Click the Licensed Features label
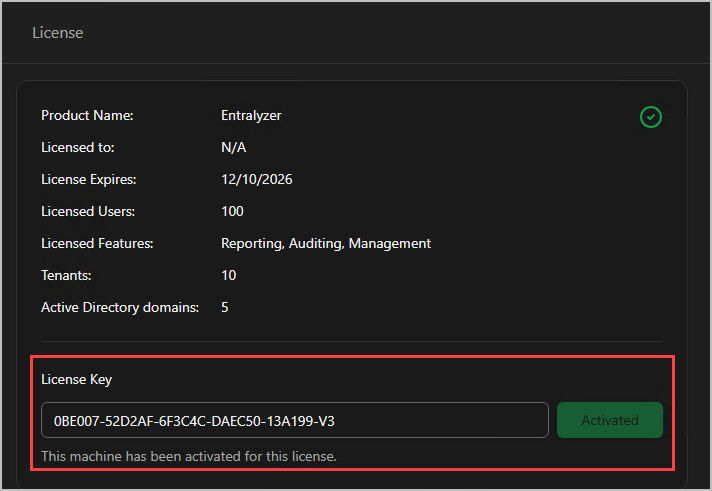This screenshot has height=491, width=712. (x=97, y=243)
